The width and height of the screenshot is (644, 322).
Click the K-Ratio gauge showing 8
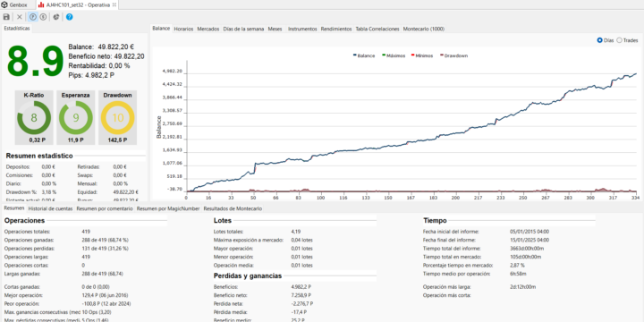click(x=34, y=118)
